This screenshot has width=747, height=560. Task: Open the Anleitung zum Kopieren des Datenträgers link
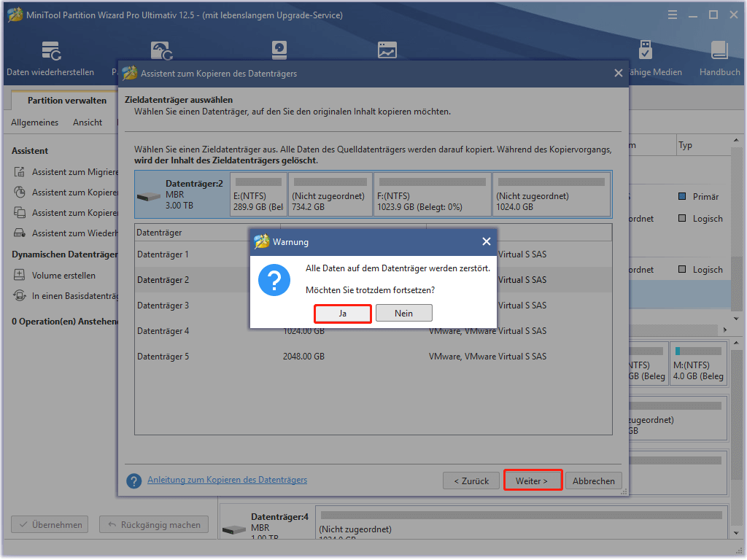[x=228, y=480]
